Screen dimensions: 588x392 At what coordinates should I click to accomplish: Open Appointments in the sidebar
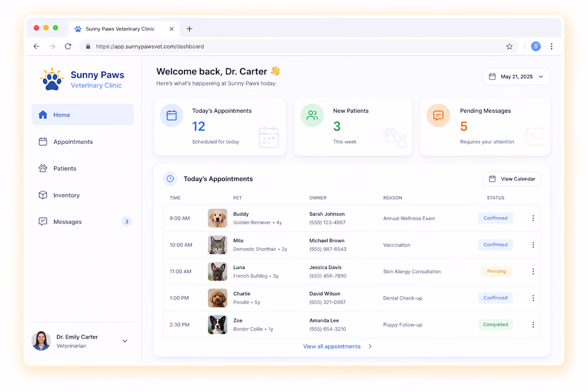82,142
